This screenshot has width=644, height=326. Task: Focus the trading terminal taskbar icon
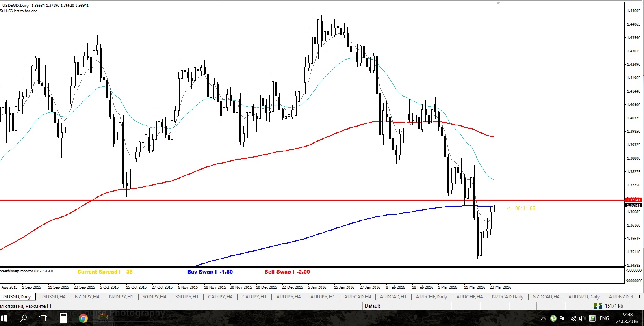tap(103, 318)
